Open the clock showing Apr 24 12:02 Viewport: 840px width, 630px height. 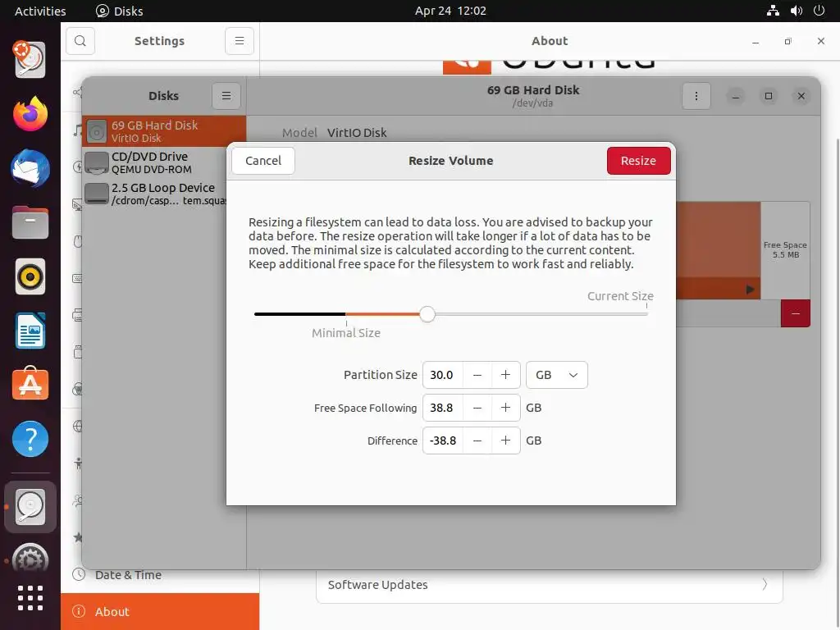[x=450, y=11]
